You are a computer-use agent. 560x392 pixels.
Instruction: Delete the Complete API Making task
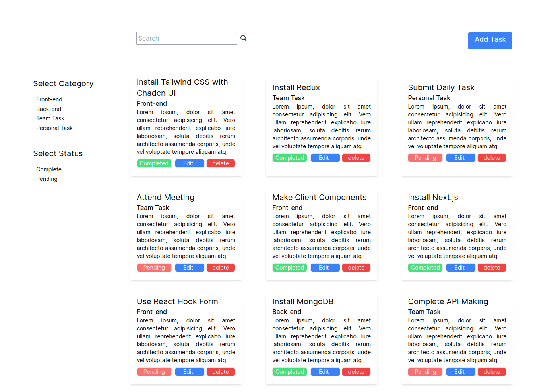pyautogui.click(x=492, y=372)
